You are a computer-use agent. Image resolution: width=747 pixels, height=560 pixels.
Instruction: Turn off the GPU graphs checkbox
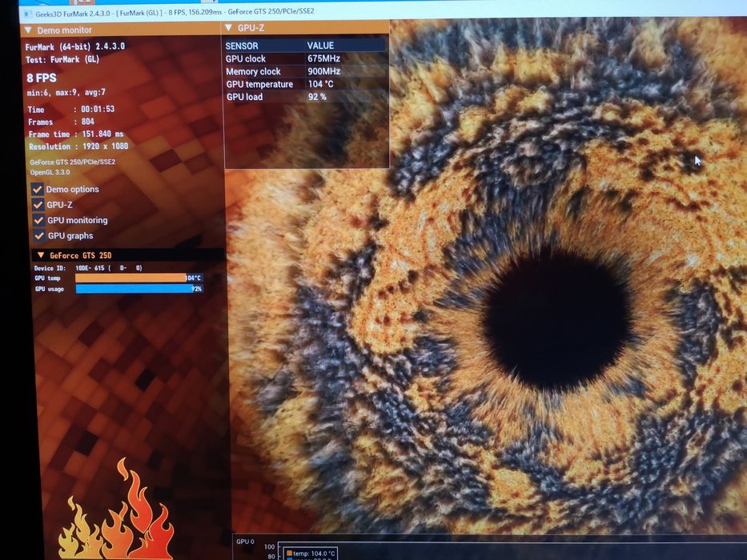pos(38,236)
